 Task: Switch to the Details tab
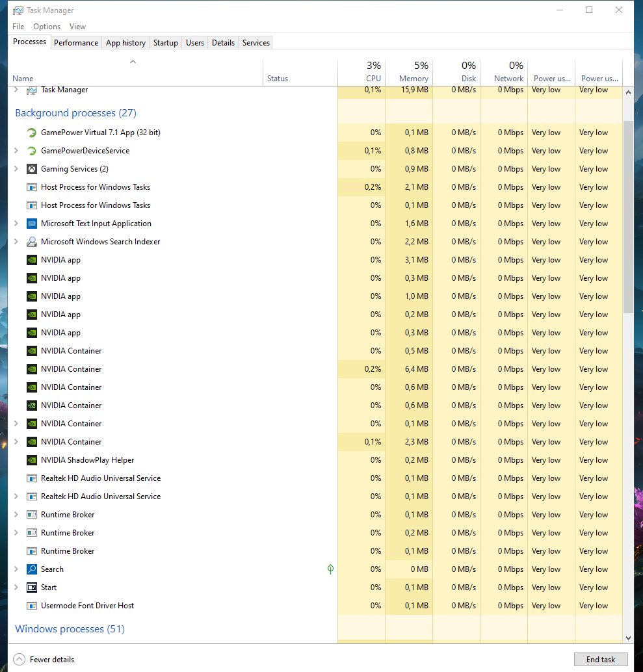[224, 43]
